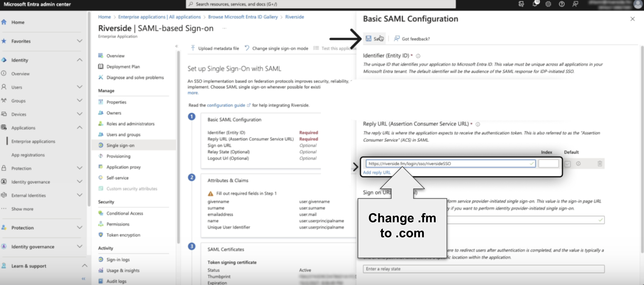This screenshot has width=644, height=285.
Task: Click the Reply URL info icon
Action: coord(478,124)
